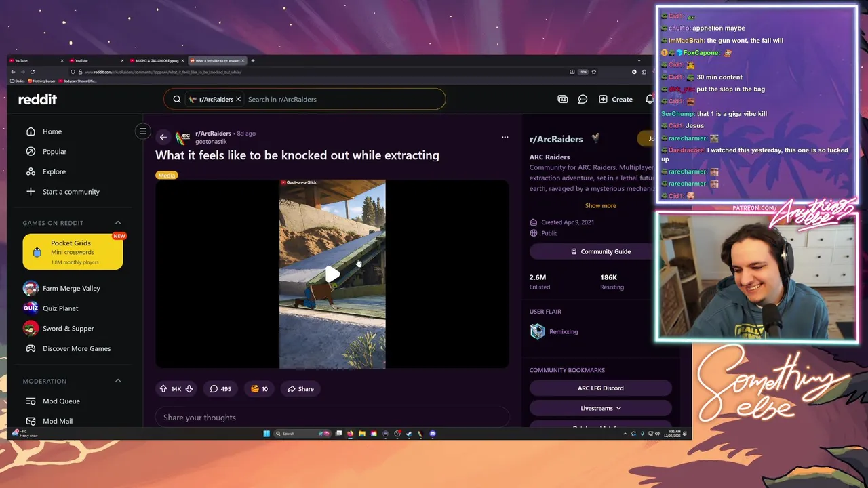Downvote the post
This screenshot has width=868, height=488.
click(x=189, y=389)
